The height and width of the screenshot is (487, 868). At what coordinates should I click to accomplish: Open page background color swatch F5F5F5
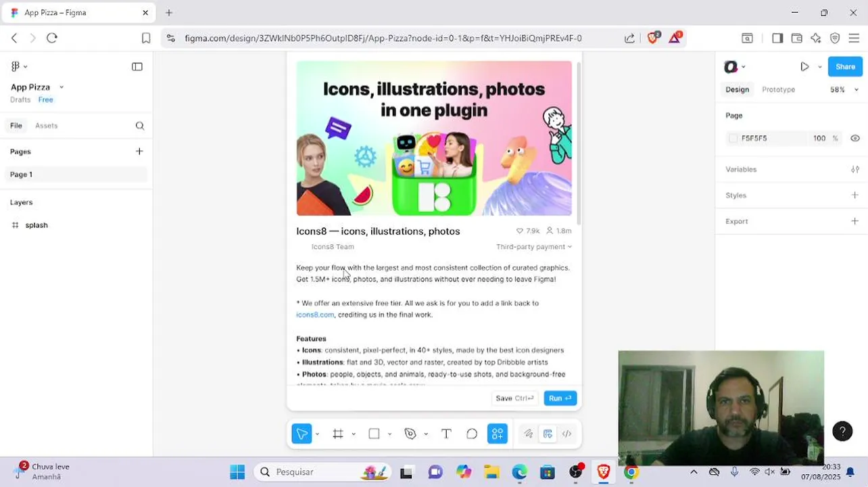click(733, 138)
